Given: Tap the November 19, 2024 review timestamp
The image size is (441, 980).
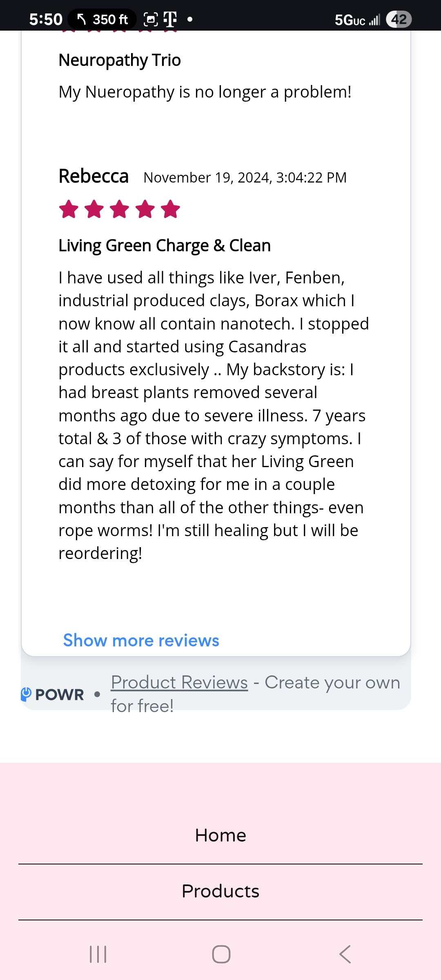Looking at the screenshot, I should pos(245,178).
